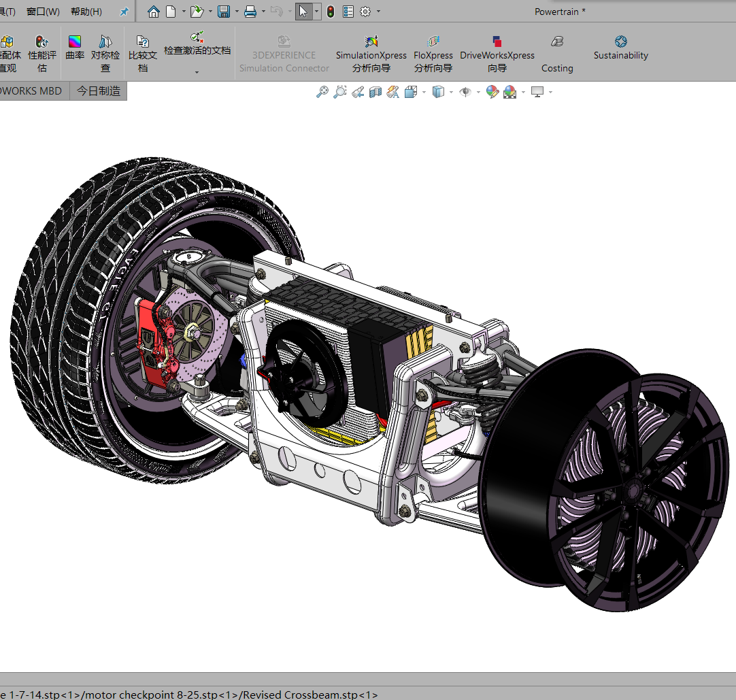Toggle the menu bar pin
The width and height of the screenshot is (736, 700).
tap(124, 12)
